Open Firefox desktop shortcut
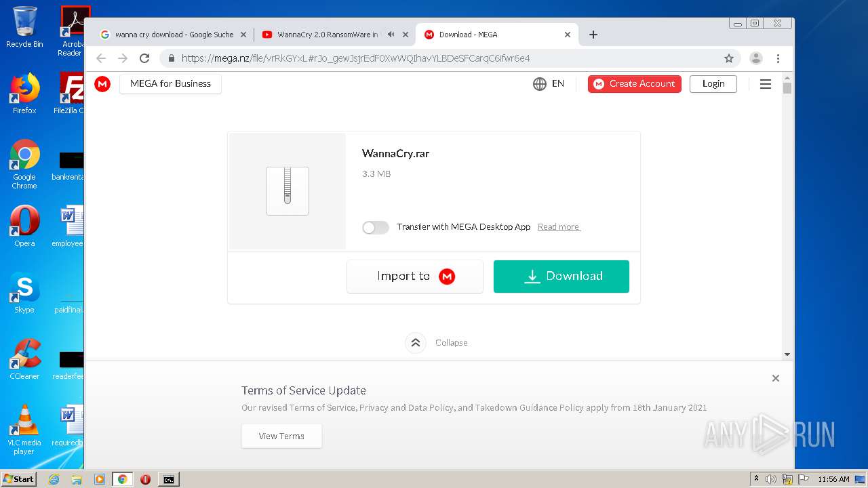Image resolution: width=868 pixels, height=488 pixels. pos(24,94)
